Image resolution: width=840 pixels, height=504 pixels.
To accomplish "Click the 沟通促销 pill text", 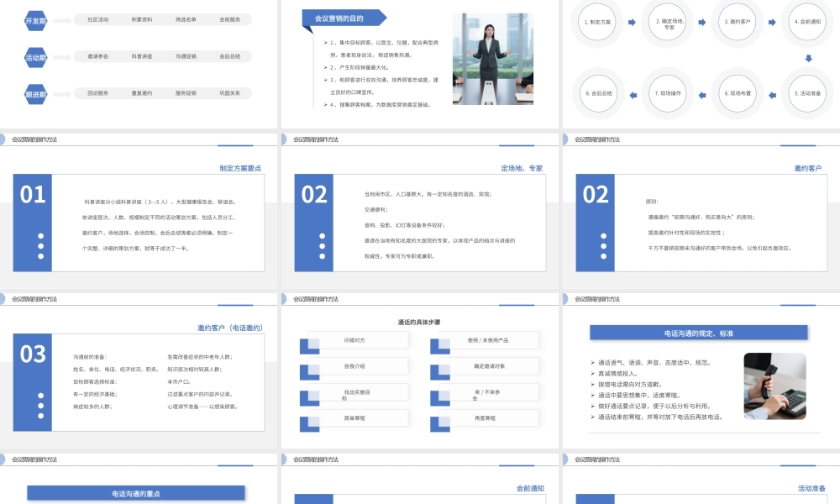I will point(186,56).
